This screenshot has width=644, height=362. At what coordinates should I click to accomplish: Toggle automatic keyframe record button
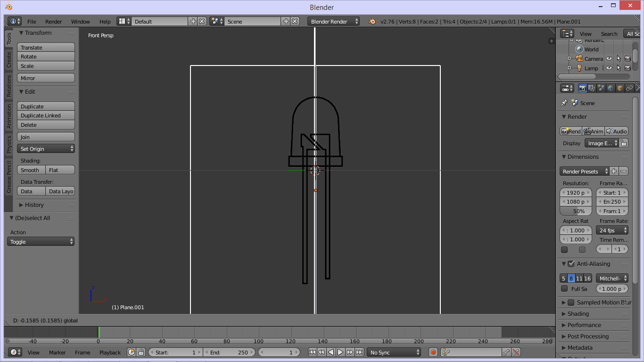point(434,352)
